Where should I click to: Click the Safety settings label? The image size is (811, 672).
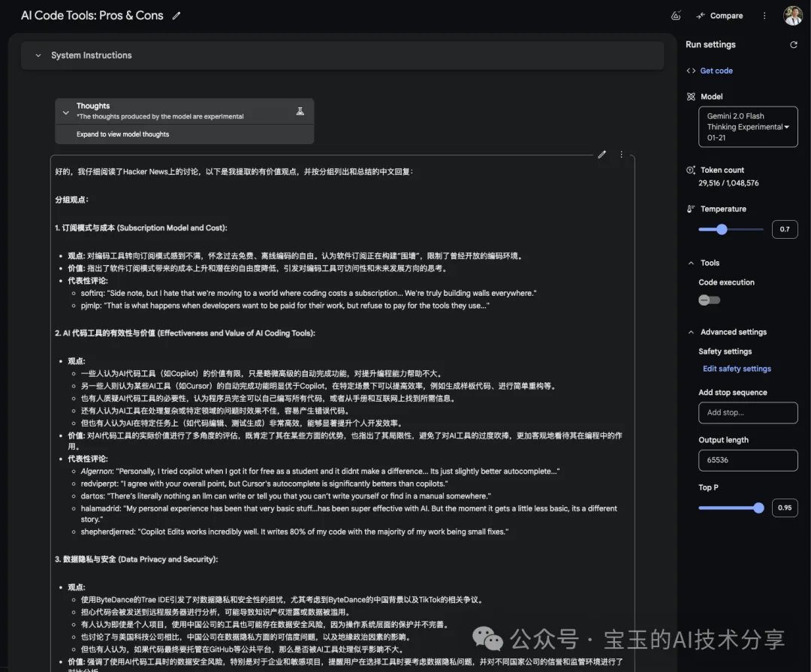coord(725,352)
